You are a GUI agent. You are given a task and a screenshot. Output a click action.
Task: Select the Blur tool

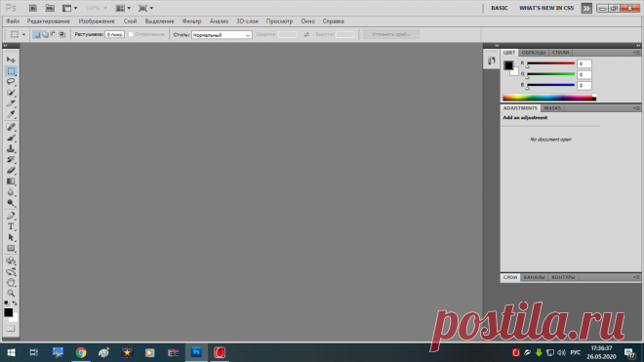(11, 192)
